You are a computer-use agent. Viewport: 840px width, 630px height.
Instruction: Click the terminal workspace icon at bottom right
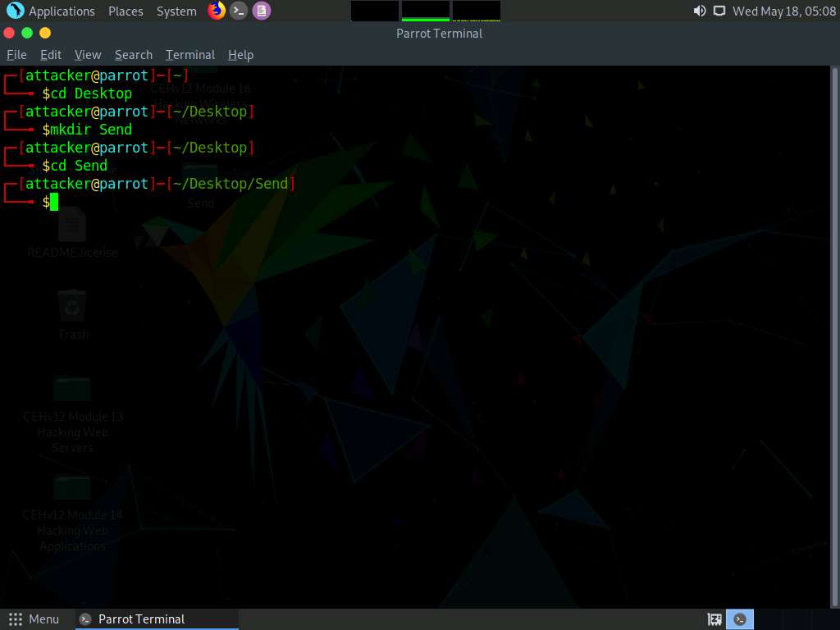click(741, 619)
